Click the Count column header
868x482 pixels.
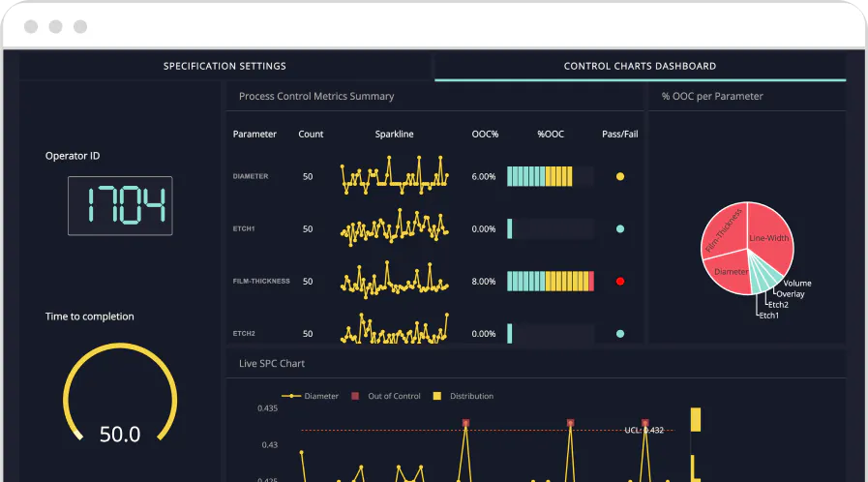311,134
